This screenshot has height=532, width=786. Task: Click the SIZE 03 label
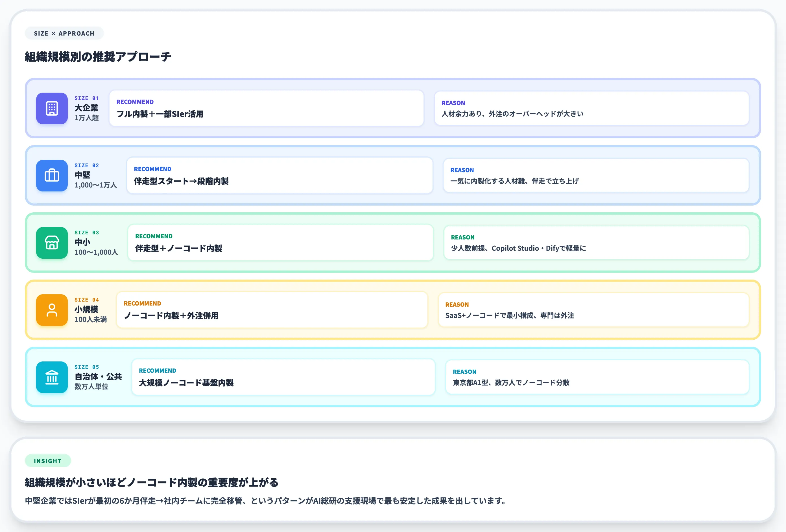pyautogui.click(x=87, y=233)
